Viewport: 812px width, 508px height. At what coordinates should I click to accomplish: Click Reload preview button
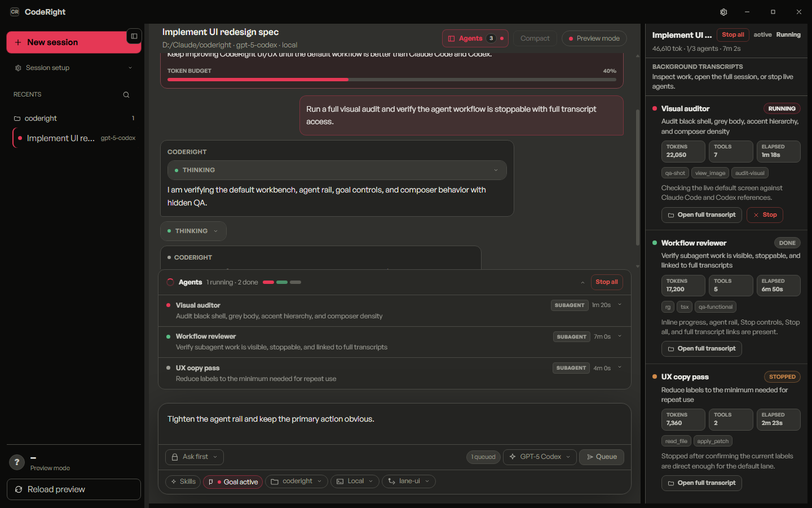[73, 489]
